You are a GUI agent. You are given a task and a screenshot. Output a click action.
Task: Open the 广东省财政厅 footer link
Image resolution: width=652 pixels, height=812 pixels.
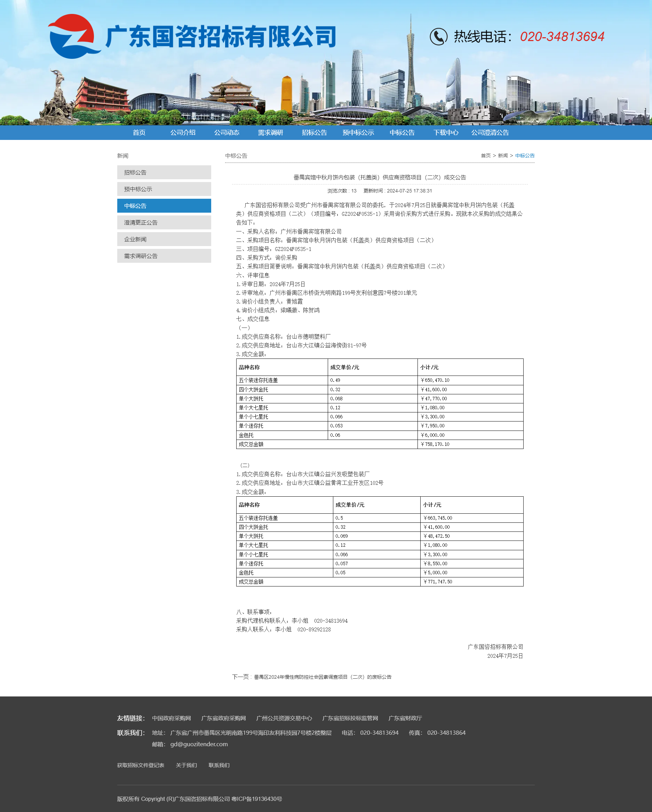pos(405,718)
